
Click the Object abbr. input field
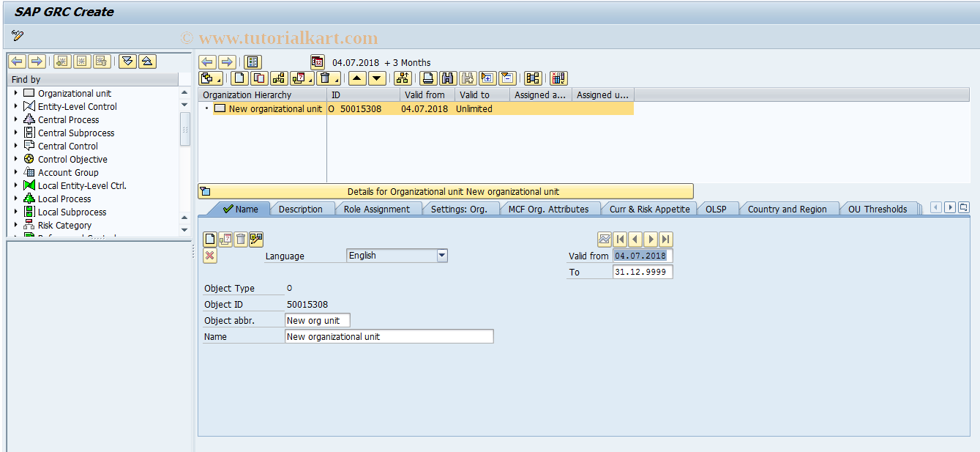tap(318, 320)
